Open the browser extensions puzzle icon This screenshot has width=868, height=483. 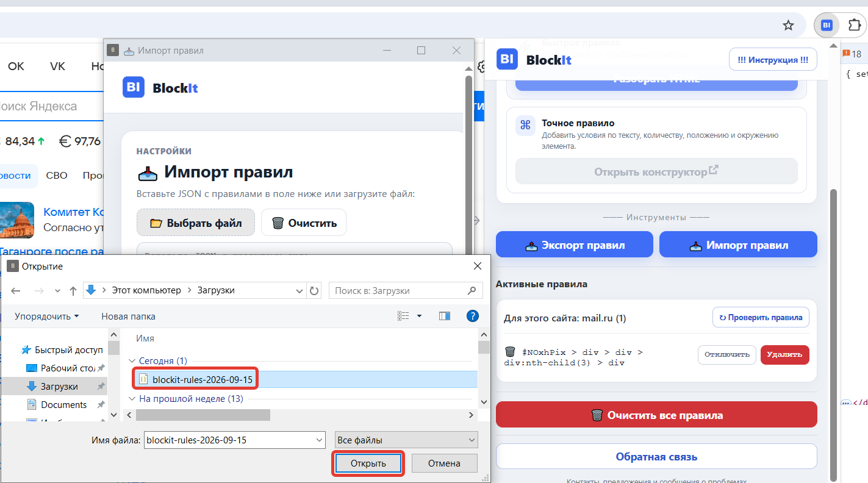click(854, 25)
